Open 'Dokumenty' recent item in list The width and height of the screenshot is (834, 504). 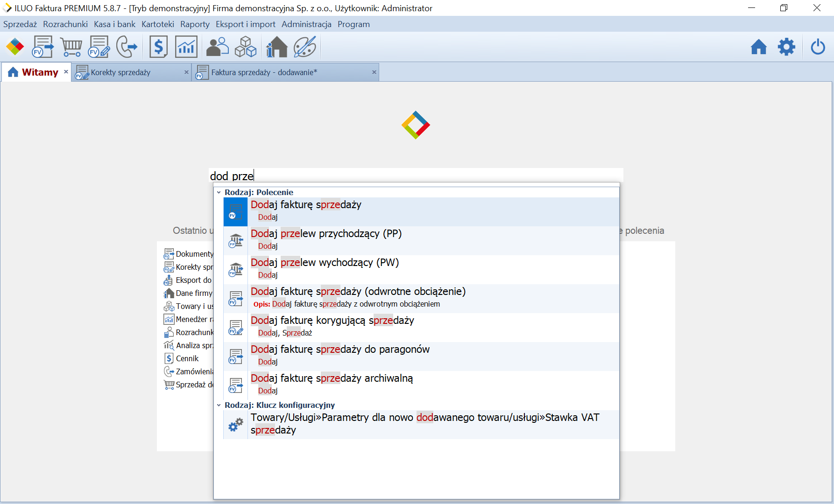(x=189, y=254)
